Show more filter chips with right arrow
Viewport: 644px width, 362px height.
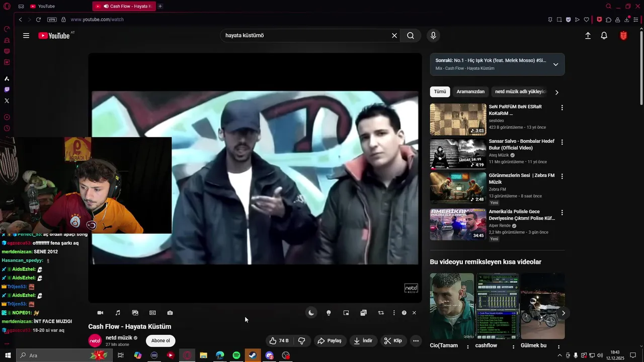pyautogui.click(x=556, y=92)
